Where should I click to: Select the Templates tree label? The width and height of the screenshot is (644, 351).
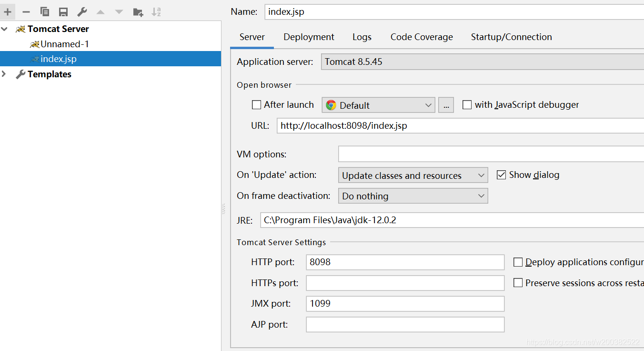tap(50, 74)
